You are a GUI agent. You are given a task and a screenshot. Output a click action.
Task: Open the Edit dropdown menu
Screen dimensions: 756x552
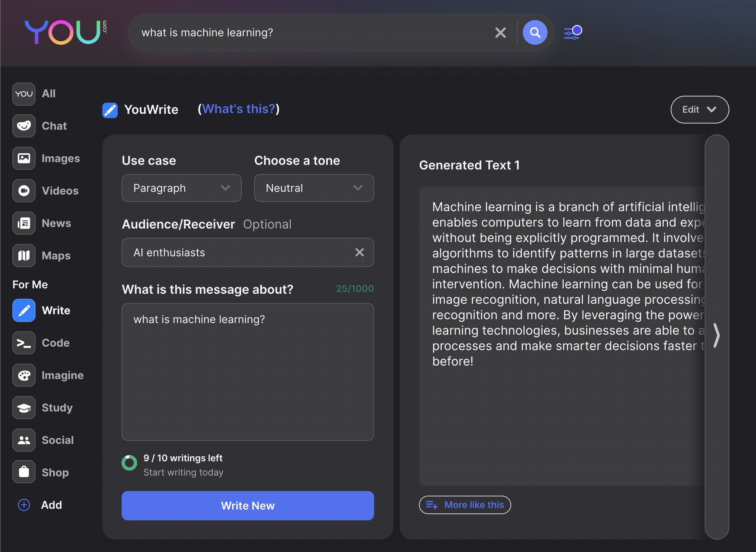point(700,110)
